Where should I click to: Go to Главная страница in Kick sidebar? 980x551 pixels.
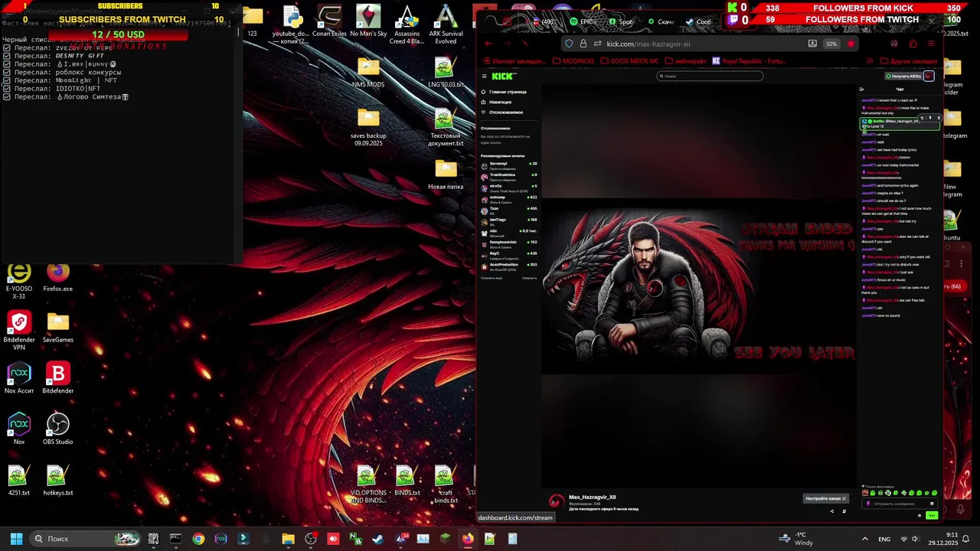click(504, 92)
